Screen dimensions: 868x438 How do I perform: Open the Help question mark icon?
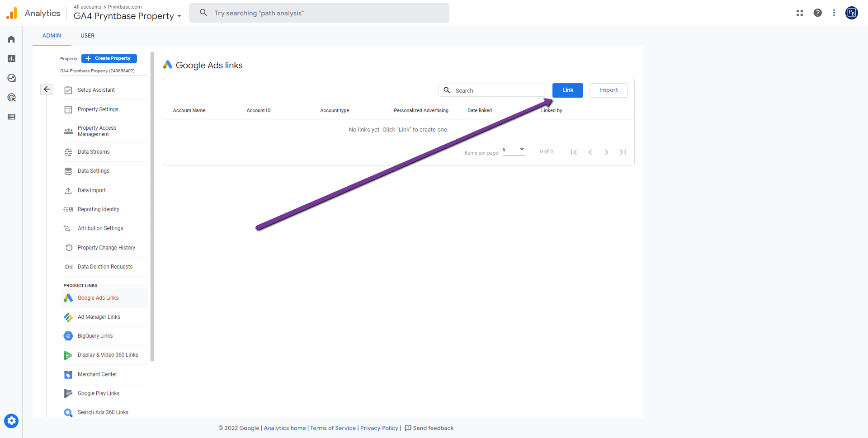(817, 13)
